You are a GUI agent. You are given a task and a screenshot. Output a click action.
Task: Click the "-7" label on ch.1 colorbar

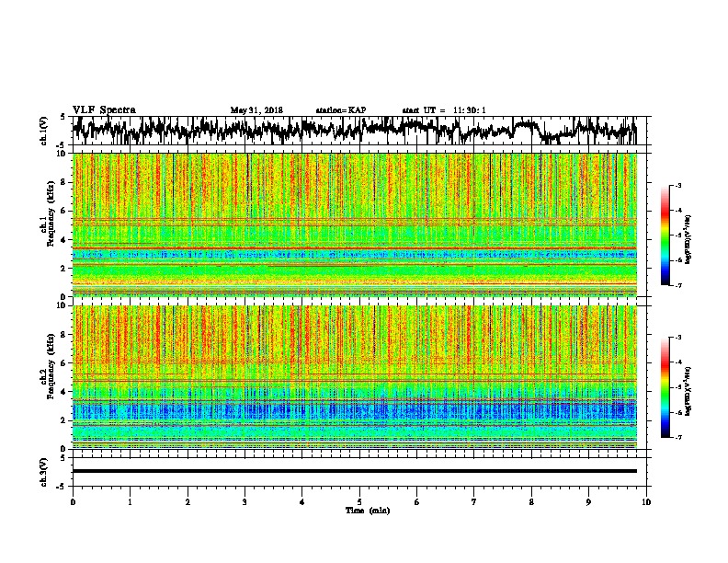coord(677,286)
